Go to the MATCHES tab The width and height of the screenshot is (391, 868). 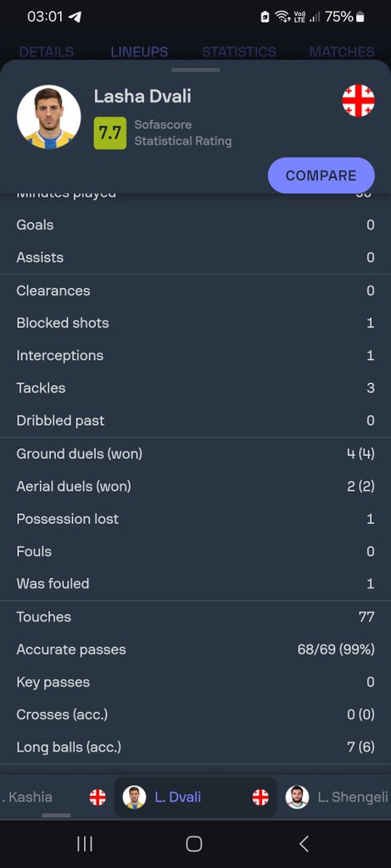click(x=342, y=52)
